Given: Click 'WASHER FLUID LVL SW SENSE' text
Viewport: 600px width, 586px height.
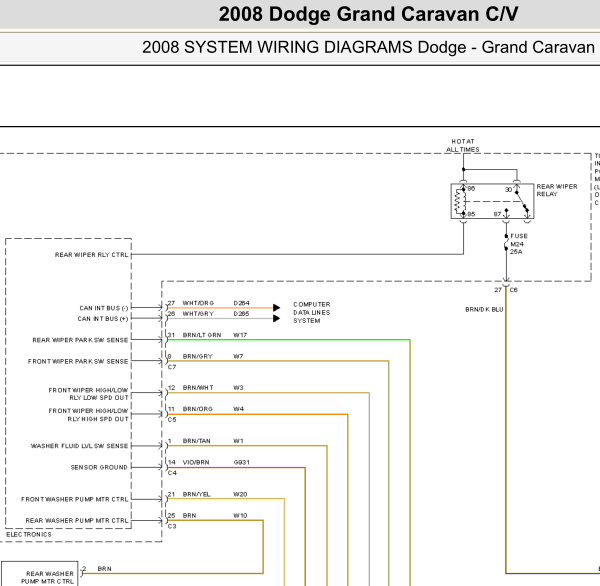Looking at the screenshot, I should click(x=80, y=446).
